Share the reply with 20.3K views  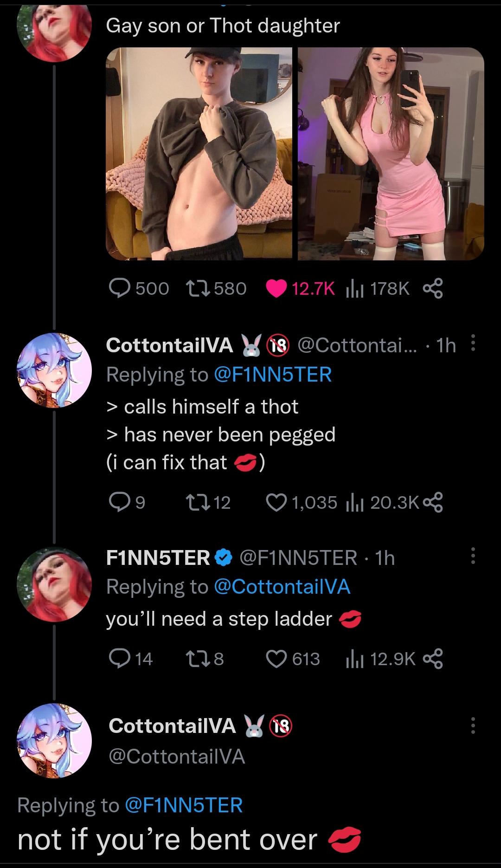[433, 502]
